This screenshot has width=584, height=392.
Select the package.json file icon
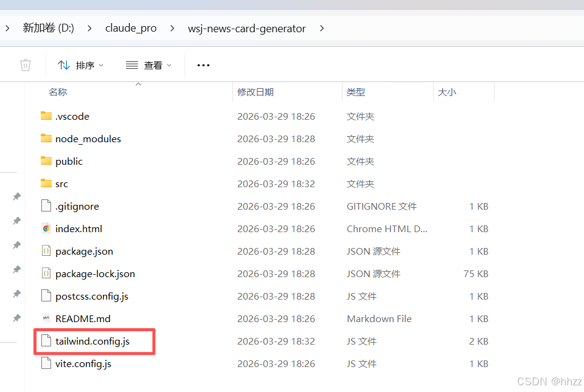coord(46,251)
